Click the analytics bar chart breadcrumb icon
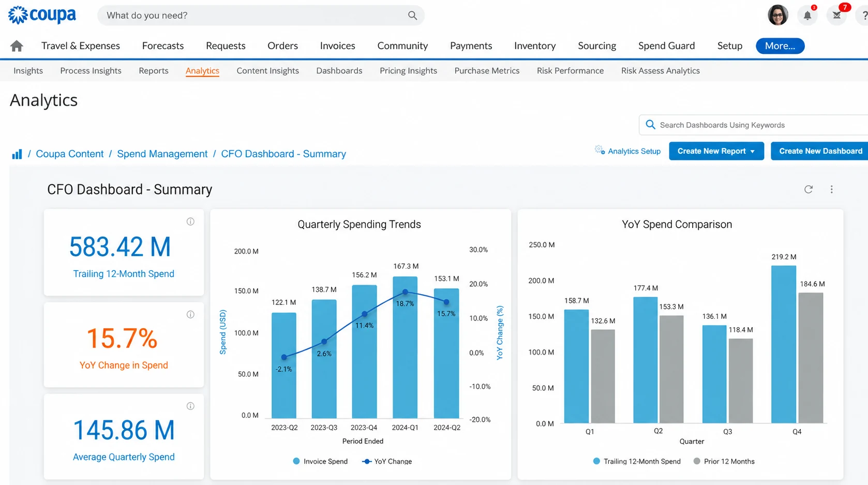This screenshot has height=485, width=868. [17, 154]
